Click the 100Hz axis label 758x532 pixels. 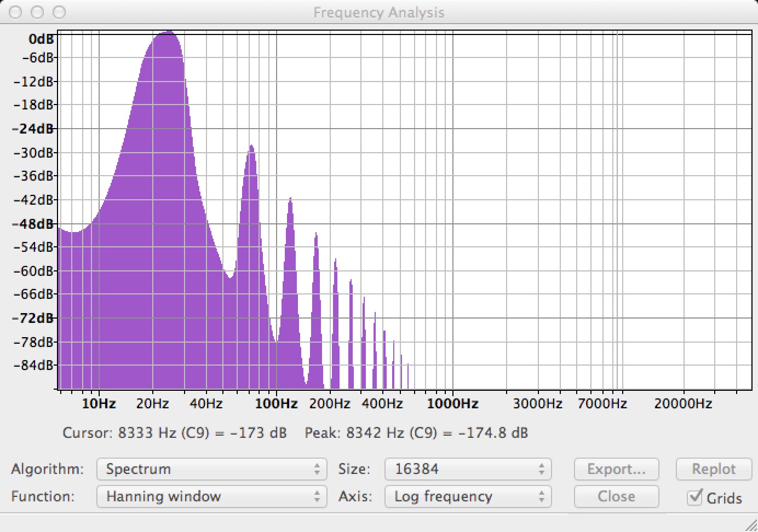pyautogui.click(x=276, y=404)
